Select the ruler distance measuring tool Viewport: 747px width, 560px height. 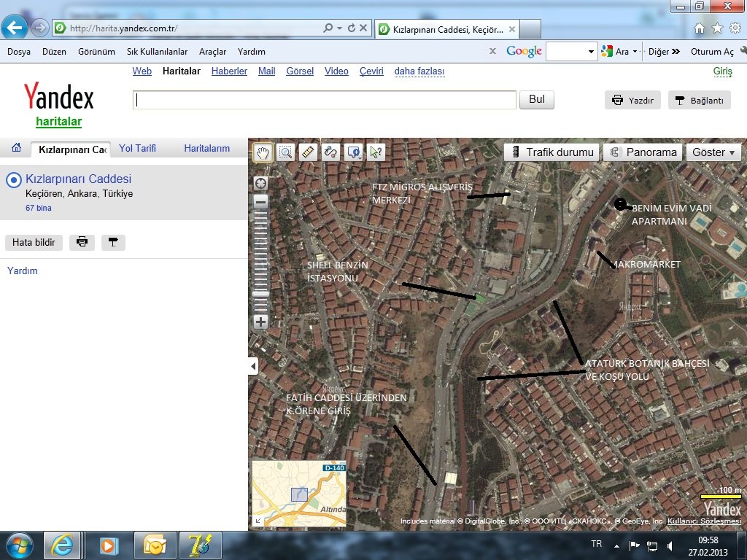309,152
